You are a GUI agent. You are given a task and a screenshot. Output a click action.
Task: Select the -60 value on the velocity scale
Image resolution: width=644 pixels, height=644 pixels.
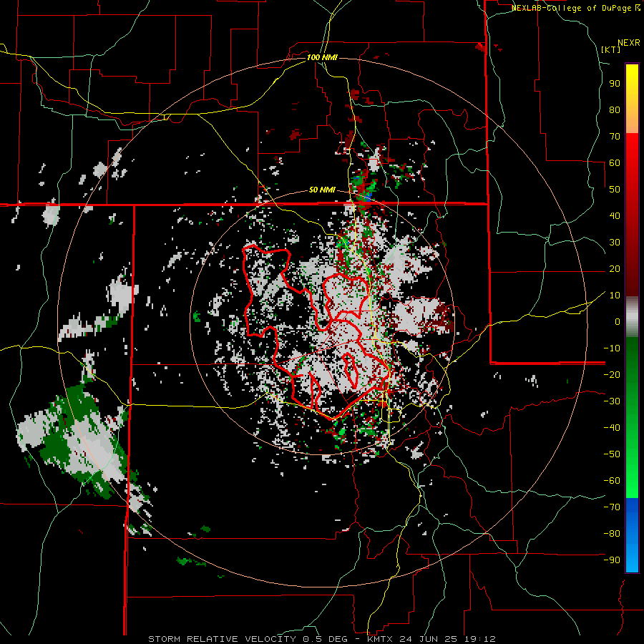(612, 481)
